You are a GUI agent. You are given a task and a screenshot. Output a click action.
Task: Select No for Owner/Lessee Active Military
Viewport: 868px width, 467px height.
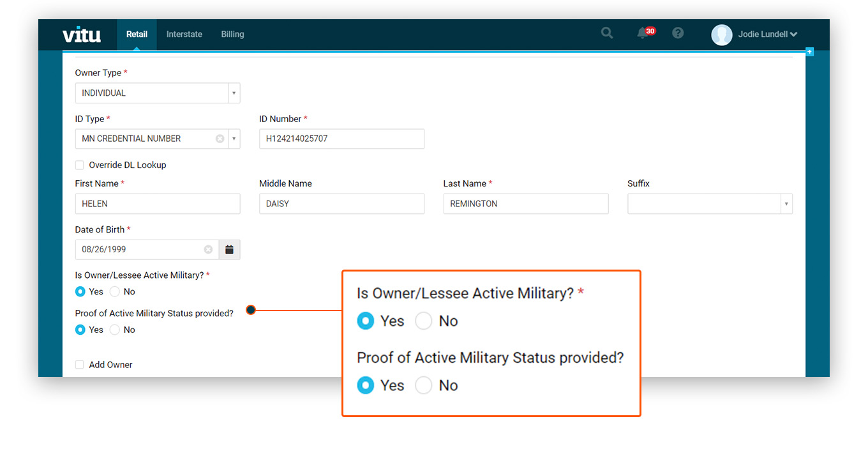pyautogui.click(x=115, y=292)
